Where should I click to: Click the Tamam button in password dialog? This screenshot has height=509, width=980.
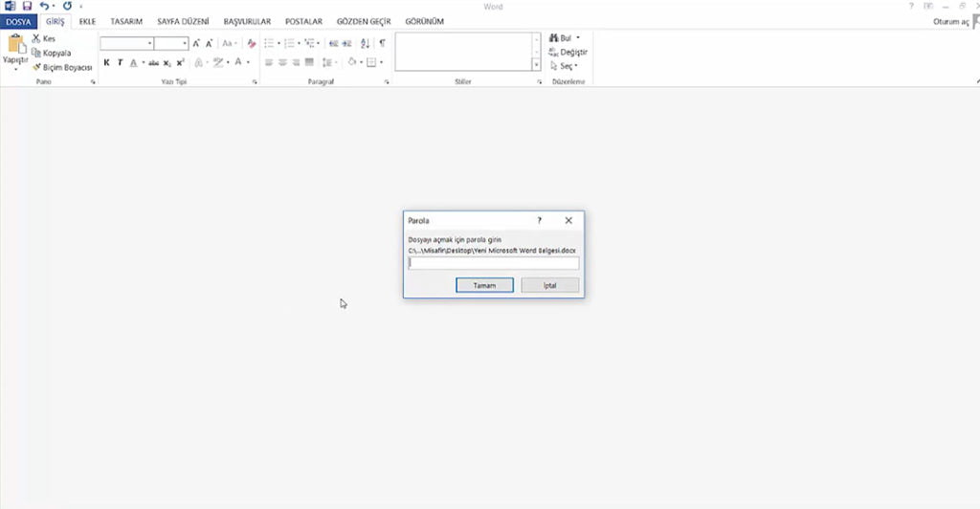(484, 285)
